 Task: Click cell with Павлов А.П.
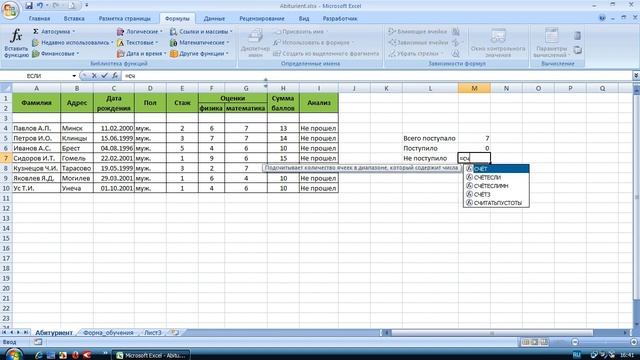(x=36, y=128)
